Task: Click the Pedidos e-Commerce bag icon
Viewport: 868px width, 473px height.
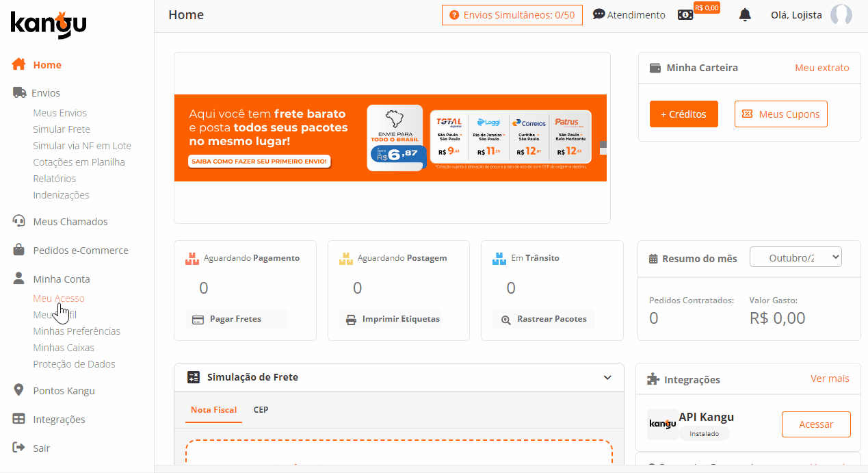Action: tap(19, 250)
